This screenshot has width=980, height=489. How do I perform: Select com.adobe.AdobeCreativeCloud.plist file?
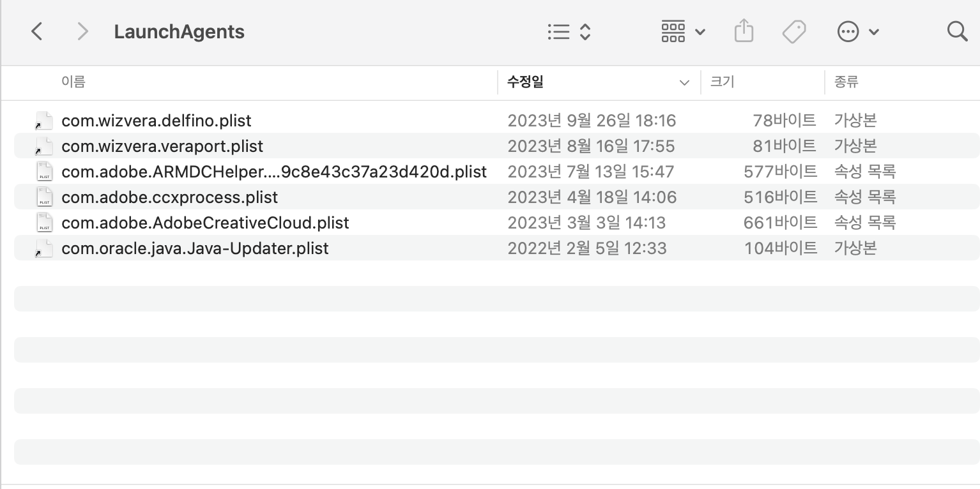205,223
